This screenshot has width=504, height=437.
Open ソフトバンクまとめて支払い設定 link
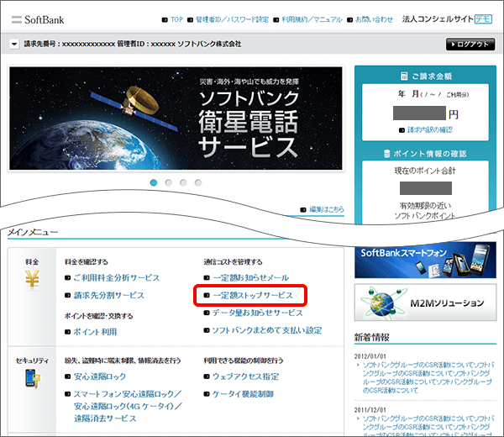tap(267, 330)
